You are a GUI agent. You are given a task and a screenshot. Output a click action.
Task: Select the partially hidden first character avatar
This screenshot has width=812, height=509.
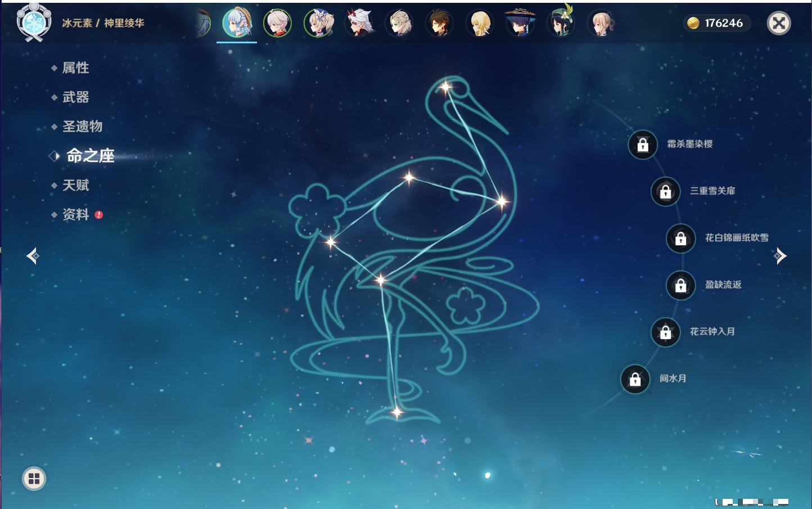[204, 24]
